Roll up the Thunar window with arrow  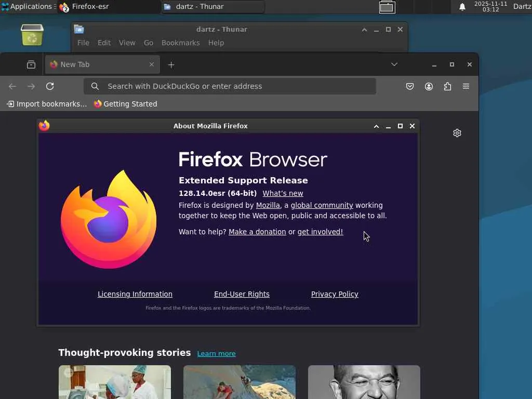coord(364,30)
